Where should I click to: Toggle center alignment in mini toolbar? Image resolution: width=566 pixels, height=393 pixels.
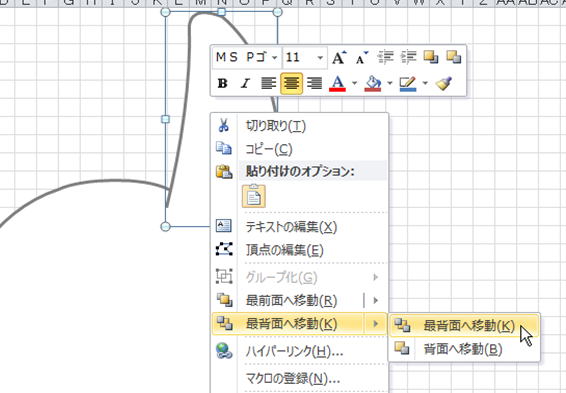tap(291, 83)
